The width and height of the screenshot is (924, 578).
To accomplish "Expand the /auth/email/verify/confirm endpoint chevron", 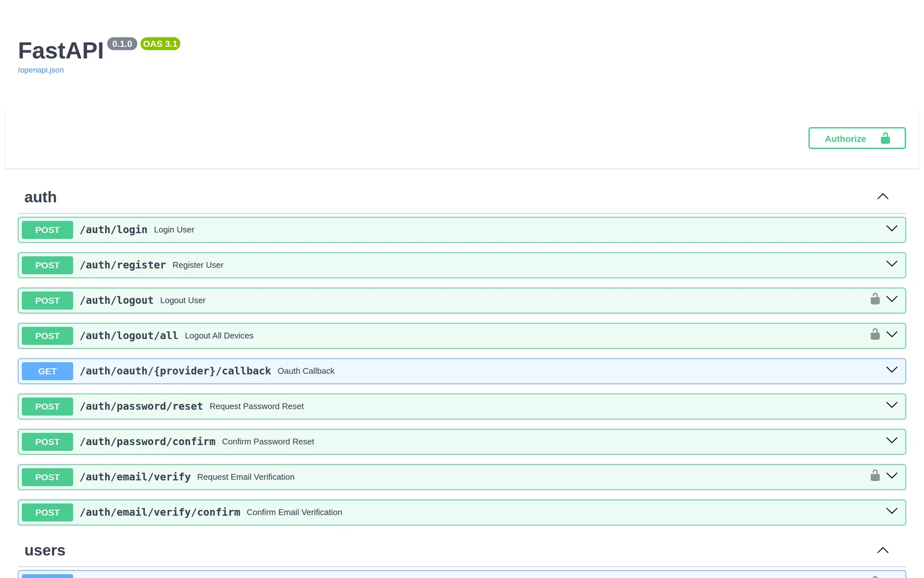I will tap(892, 510).
